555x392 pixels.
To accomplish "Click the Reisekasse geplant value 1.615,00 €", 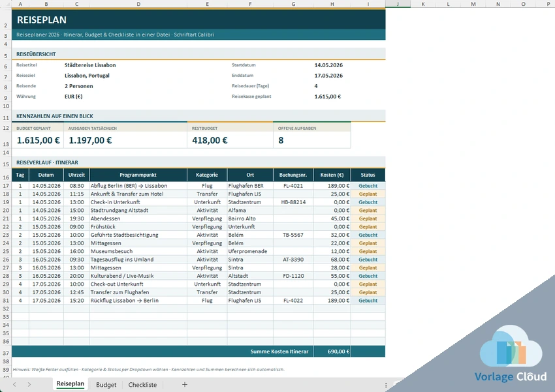I will pos(328,97).
